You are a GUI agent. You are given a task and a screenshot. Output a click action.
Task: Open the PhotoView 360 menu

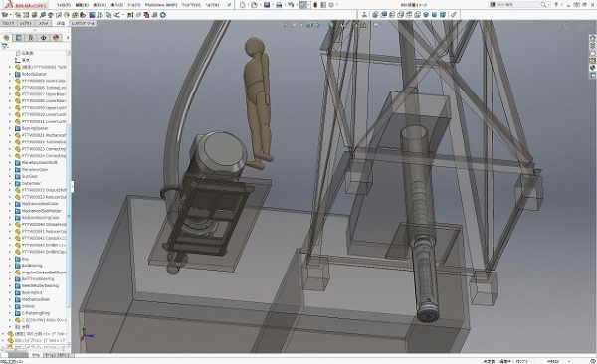(161, 5)
